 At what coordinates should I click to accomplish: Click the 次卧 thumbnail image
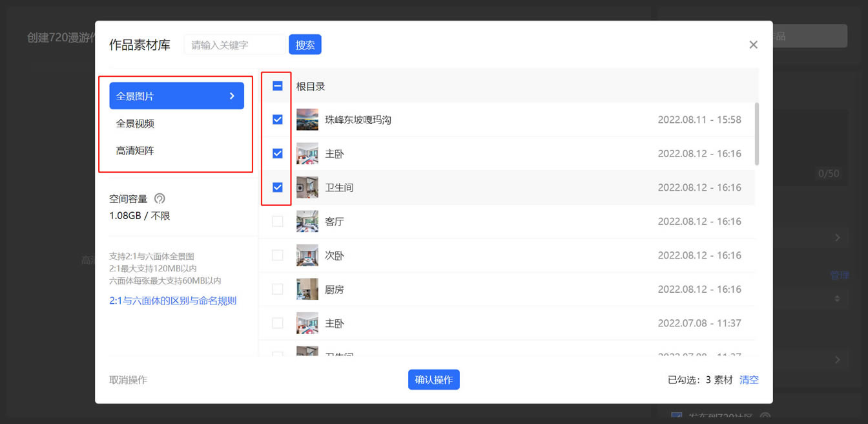tap(307, 255)
